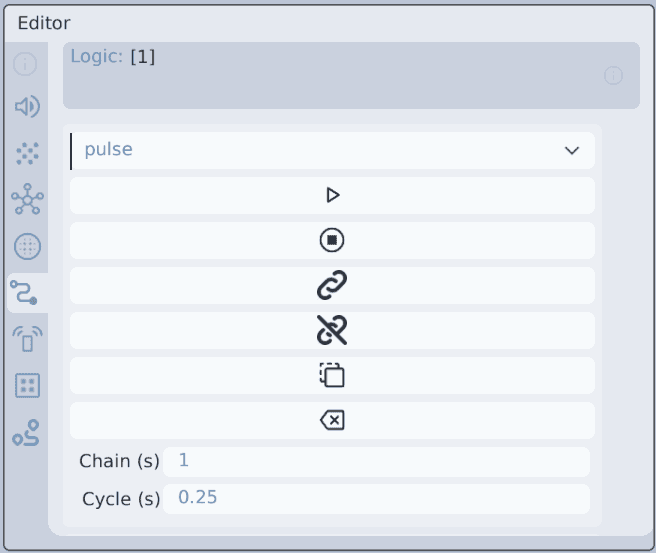Open the sound tab in sidebar

27,106
